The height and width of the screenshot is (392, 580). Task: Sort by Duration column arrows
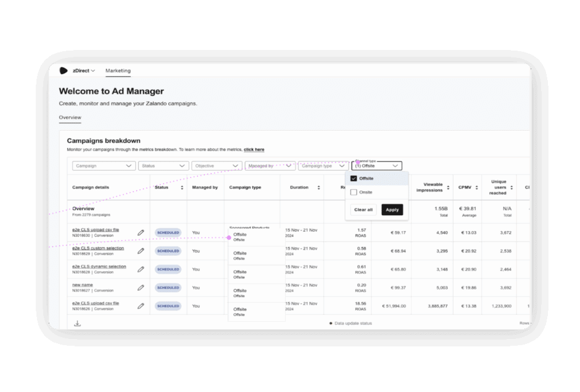click(x=318, y=188)
